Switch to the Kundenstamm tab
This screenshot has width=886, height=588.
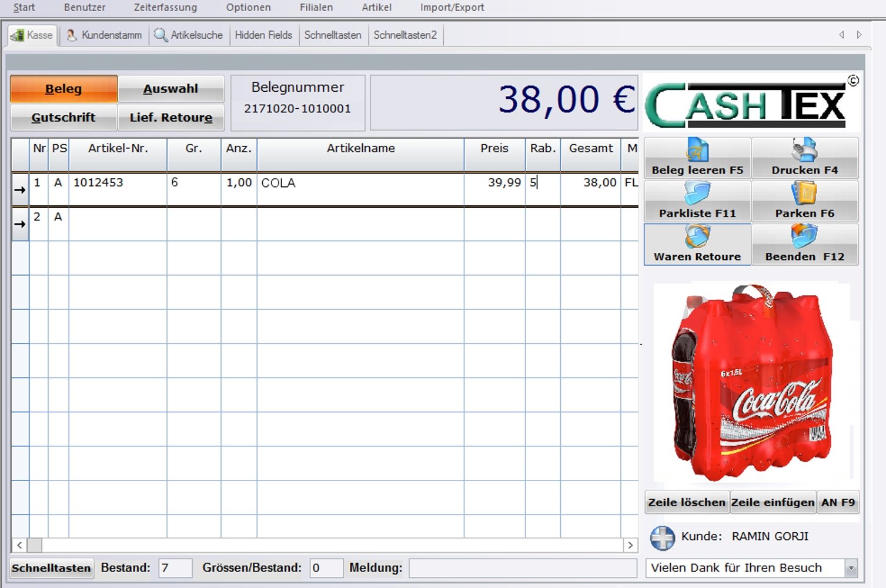(x=105, y=35)
